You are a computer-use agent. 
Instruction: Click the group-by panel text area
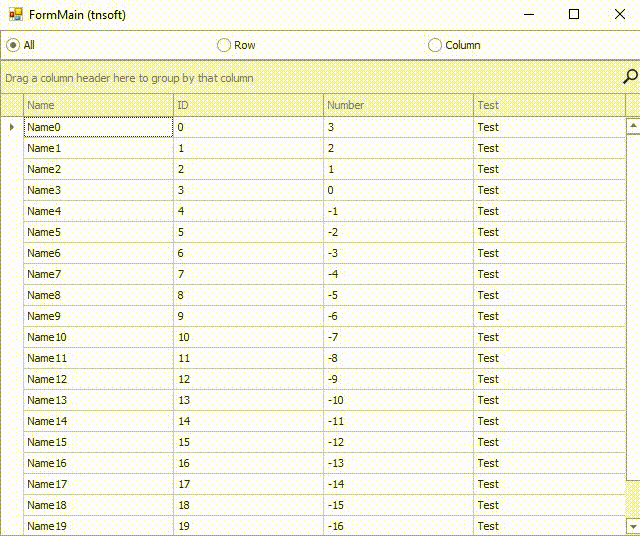[x=129, y=78]
